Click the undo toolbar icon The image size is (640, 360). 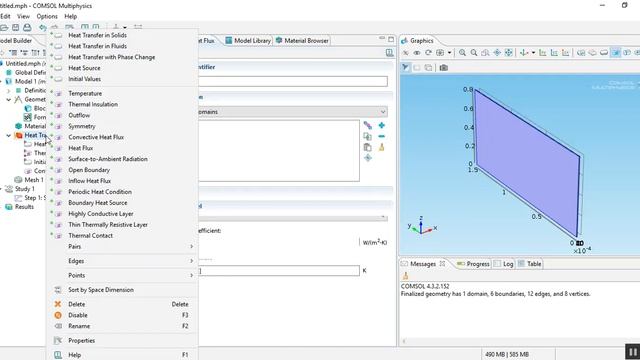click(42, 28)
